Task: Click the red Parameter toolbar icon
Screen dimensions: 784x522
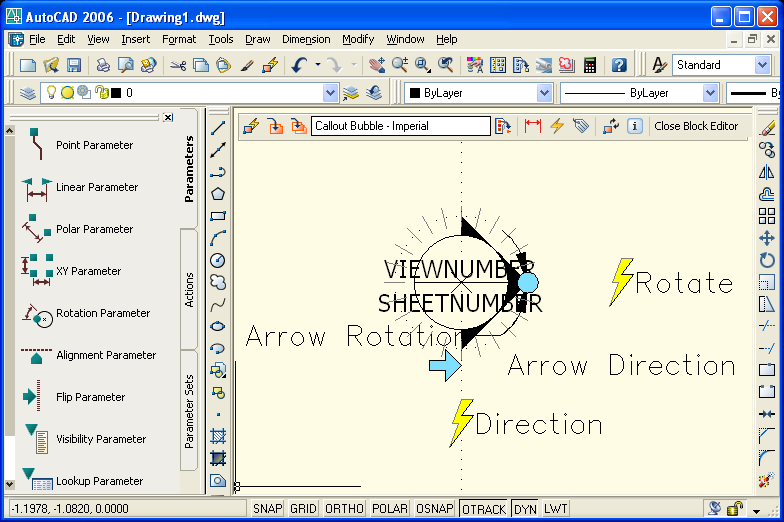Action: (533, 126)
